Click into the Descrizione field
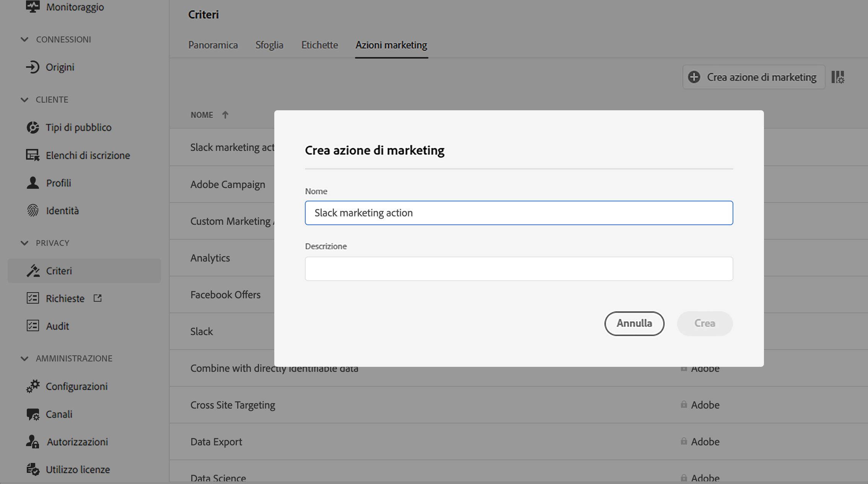The height and width of the screenshot is (484, 868). pyautogui.click(x=519, y=269)
